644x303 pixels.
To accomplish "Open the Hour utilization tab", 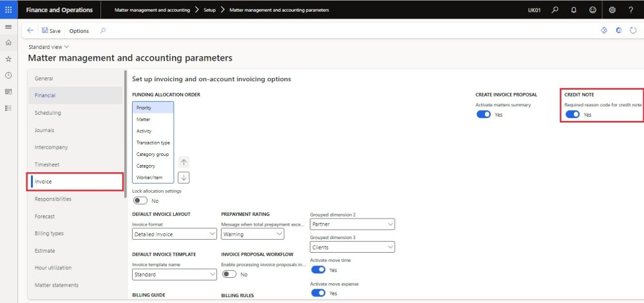I will coord(75,268).
